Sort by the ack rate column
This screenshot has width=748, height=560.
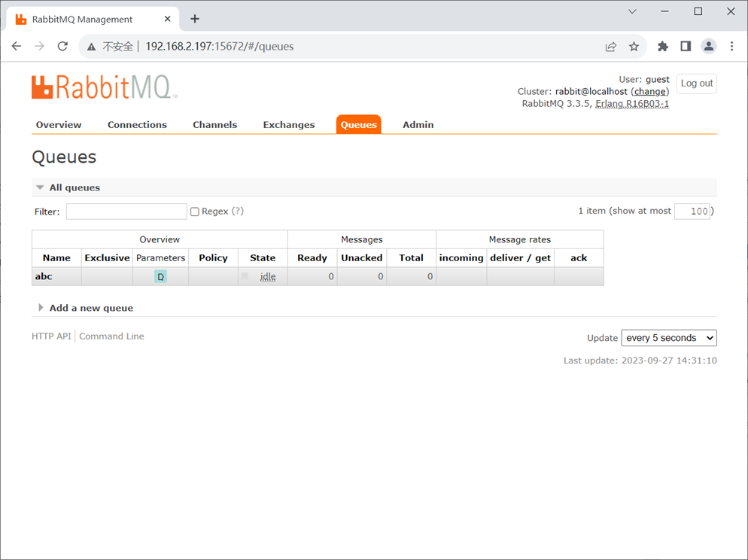pos(579,258)
